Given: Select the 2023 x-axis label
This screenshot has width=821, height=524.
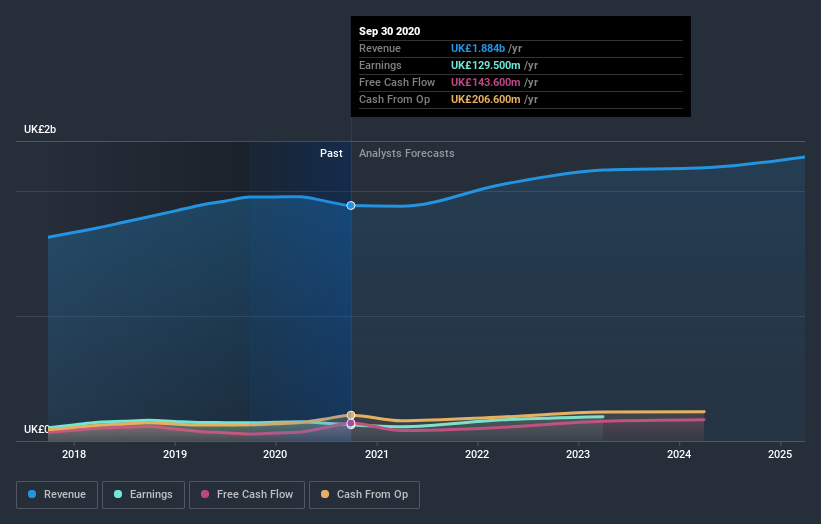Looking at the screenshot, I should (x=578, y=454).
